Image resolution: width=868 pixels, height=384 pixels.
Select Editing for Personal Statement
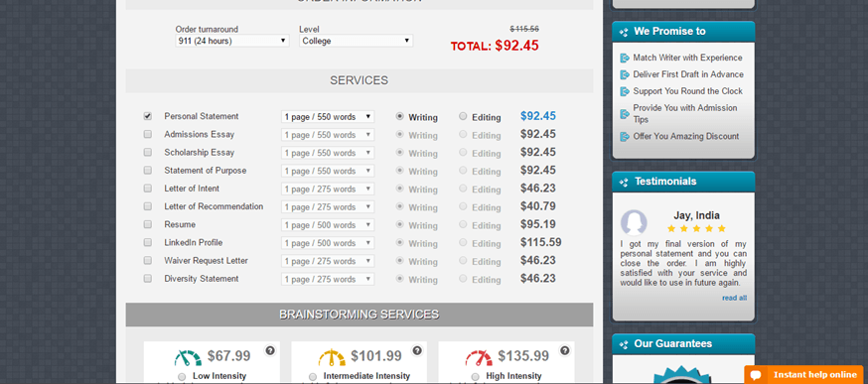click(463, 116)
